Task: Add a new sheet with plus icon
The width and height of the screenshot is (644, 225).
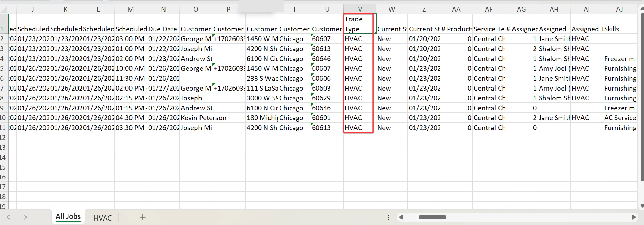Action: coord(143,217)
